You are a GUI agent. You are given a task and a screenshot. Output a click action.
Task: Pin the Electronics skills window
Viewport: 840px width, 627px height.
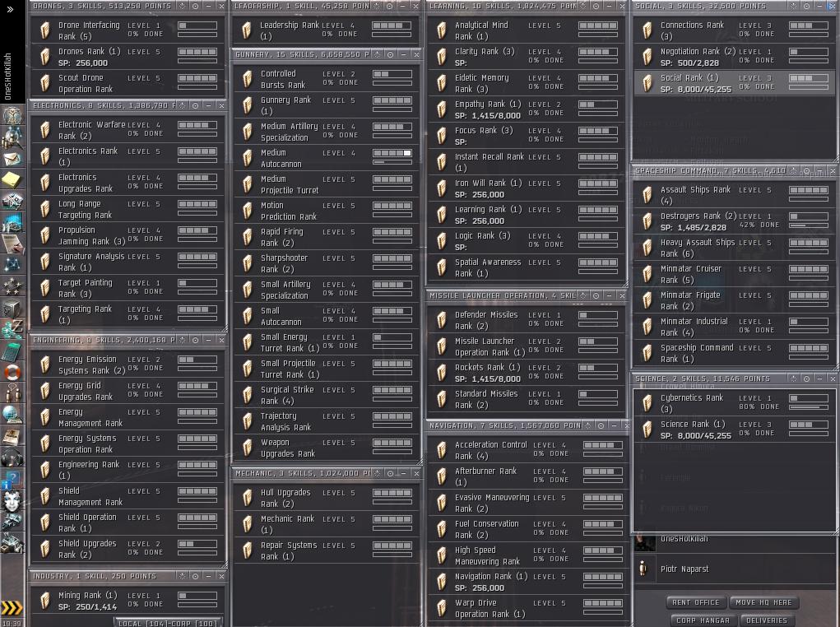182,105
